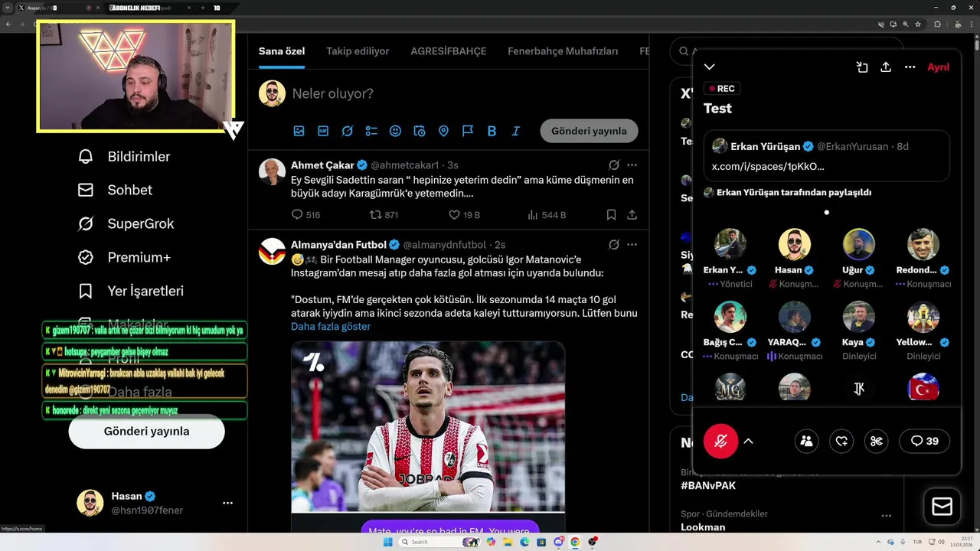Open more options for Lookman trend
This screenshot has width=980, height=551.
tap(887, 516)
